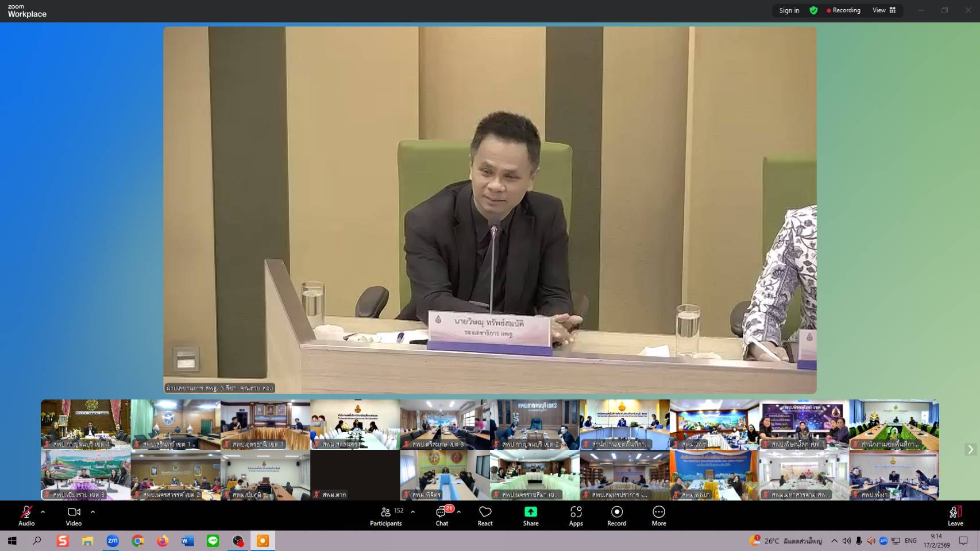Leave the meeting
The height and width of the screenshot is (551, 980).
[x=955, y=515]
